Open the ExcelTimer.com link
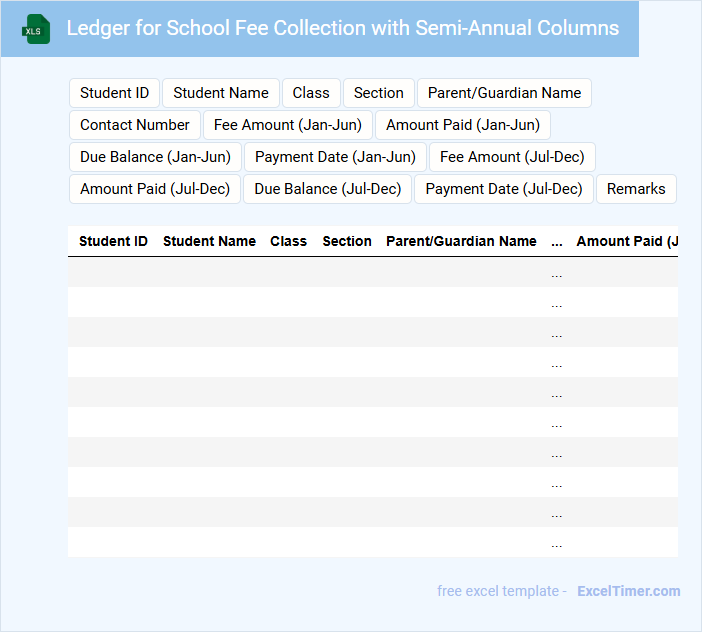Viewport: 702px width, 632px height. tap(628, 591)
